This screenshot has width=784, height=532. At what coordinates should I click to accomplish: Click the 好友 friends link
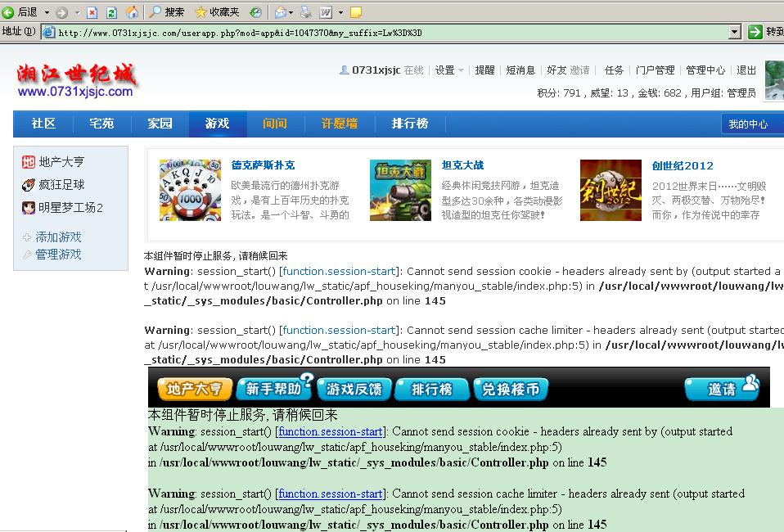click(x=556, y=70)
